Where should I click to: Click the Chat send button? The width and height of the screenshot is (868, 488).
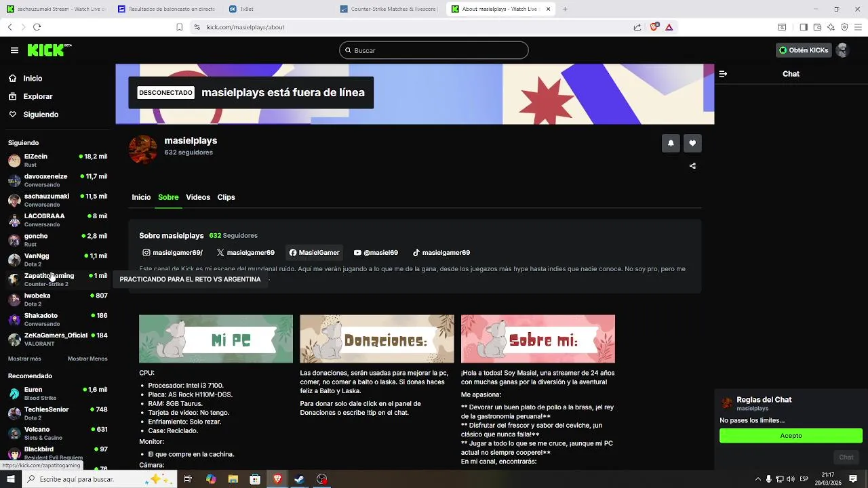pyautogui.click(x=846, y=457)
